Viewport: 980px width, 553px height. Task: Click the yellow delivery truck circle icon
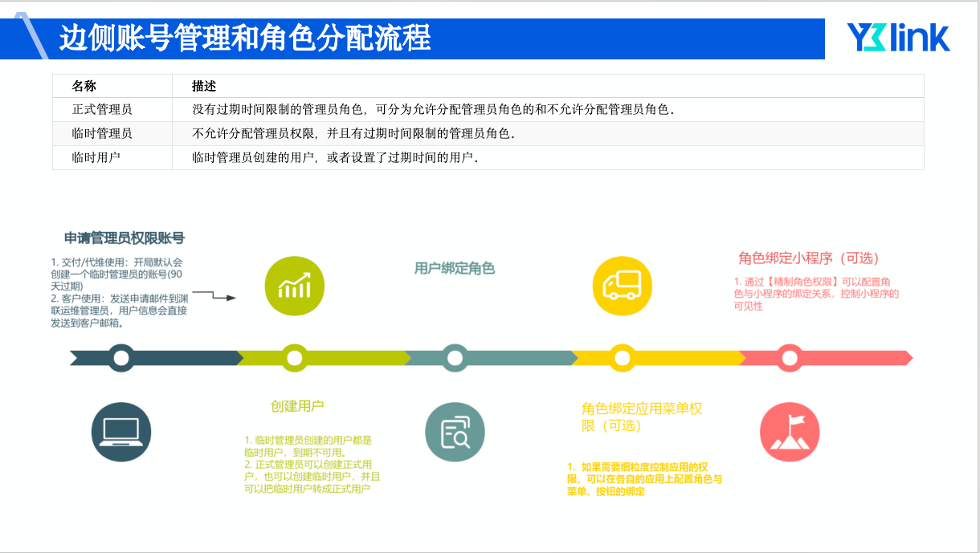(x=622, y=287)
